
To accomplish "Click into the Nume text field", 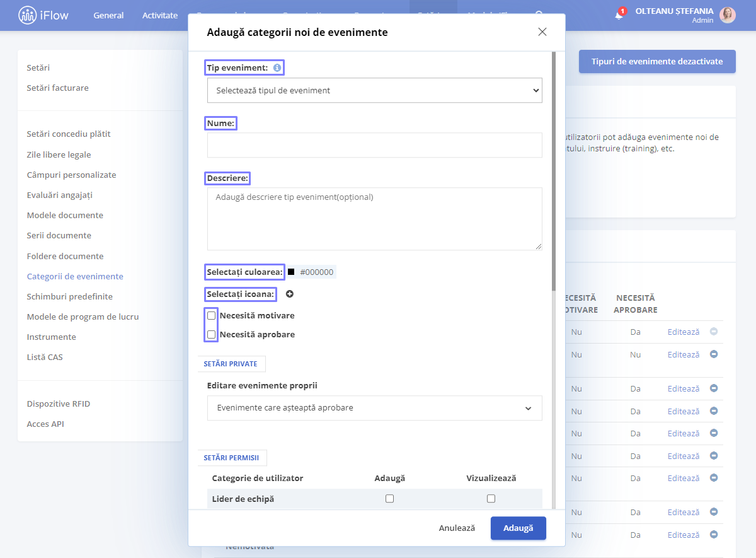I will coord(375,145).
